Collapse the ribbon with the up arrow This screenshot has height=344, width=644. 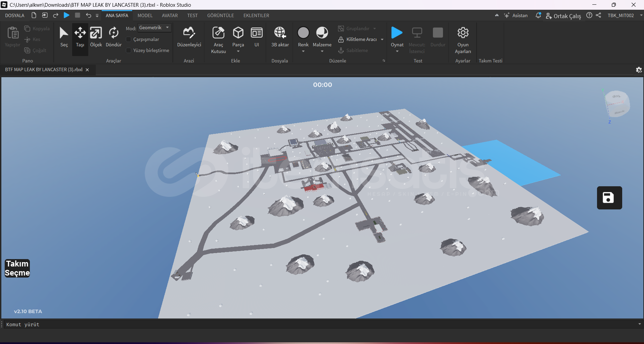point(497,15)
